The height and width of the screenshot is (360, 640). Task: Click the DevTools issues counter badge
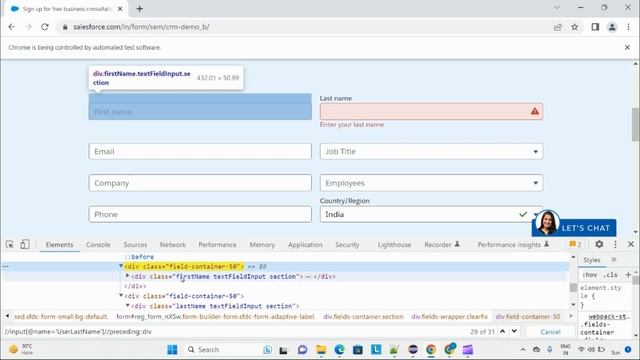[x=575, y=244]
